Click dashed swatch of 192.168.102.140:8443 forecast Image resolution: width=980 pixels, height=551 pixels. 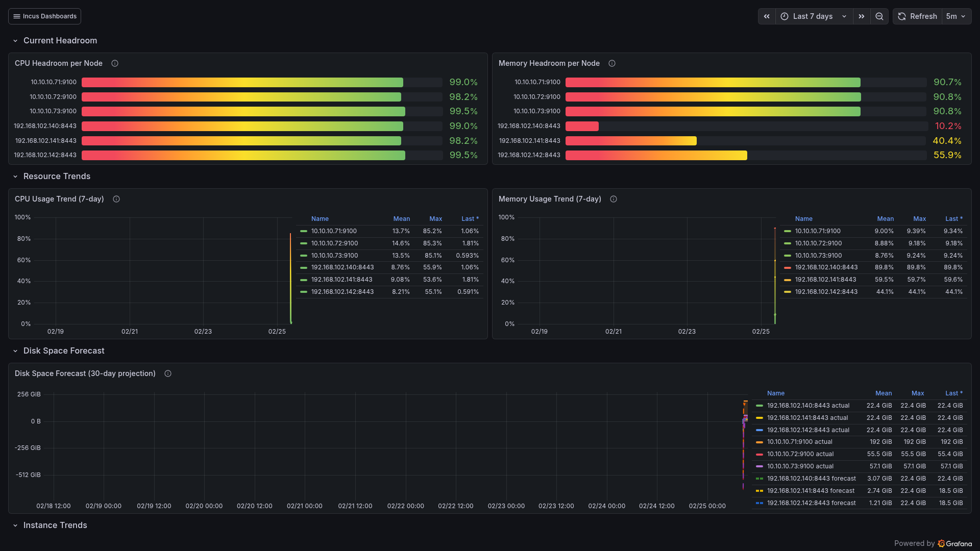[x=759, y=479]
